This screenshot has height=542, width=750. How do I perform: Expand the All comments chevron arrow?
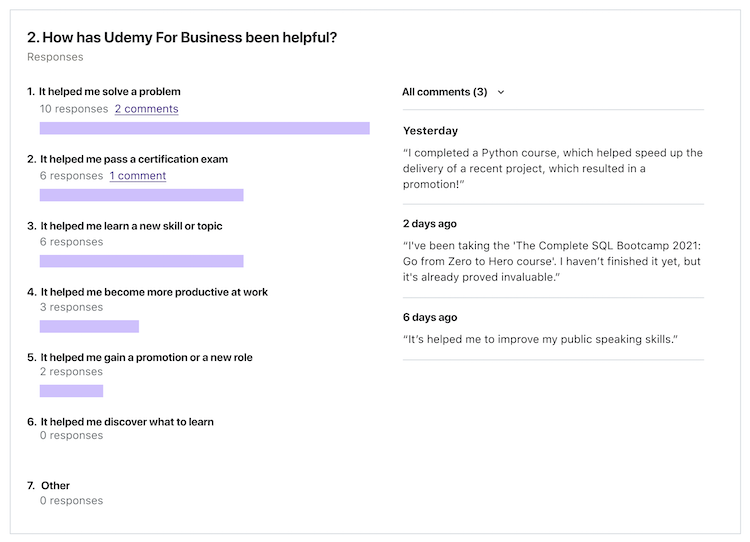coord(501,92)
